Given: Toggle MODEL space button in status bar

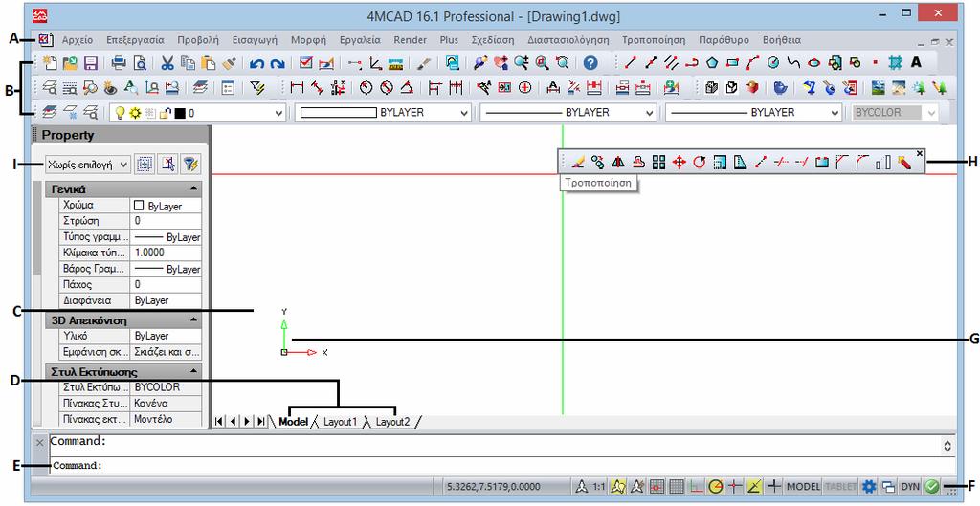Looking at the screenshot, I should [x=803, y=486].
